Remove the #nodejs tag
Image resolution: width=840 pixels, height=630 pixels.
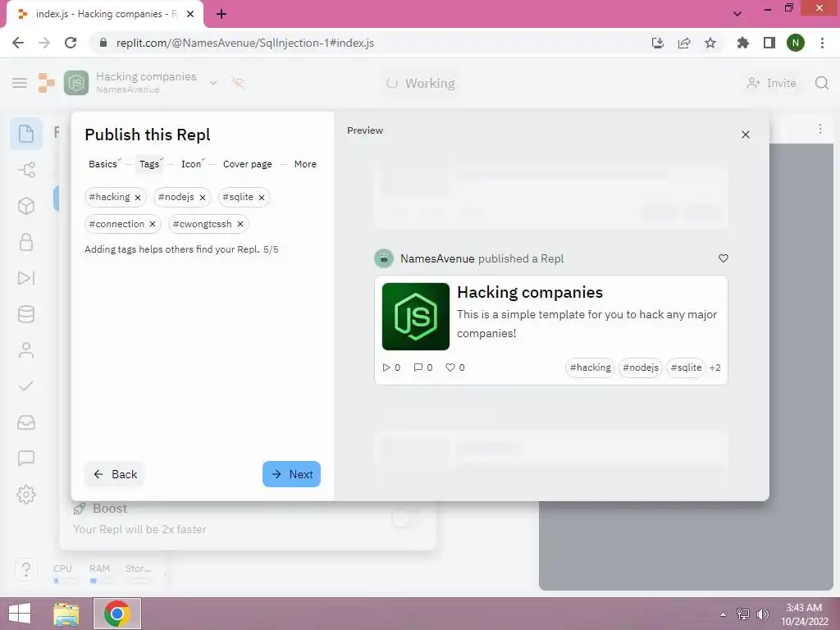203,198
